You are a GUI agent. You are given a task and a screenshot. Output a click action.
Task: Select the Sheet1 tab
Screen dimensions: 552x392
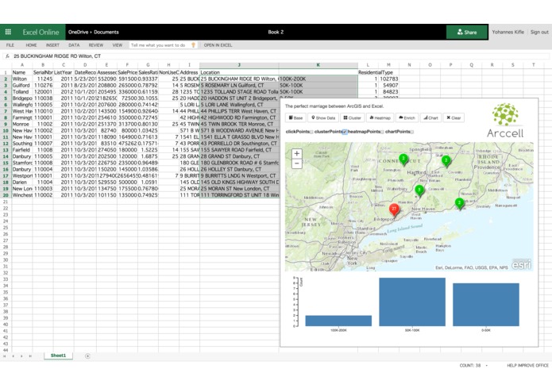[58, 355]
